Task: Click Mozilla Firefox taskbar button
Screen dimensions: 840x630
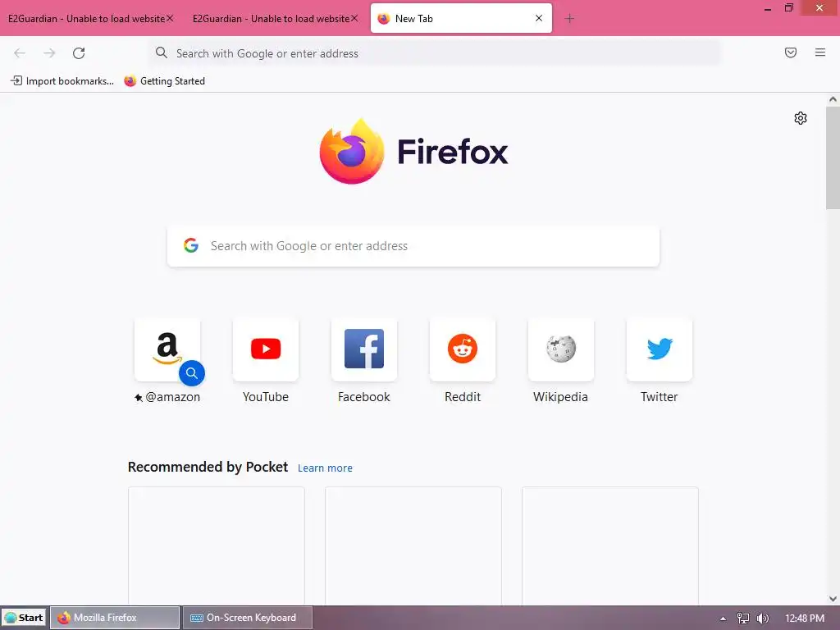Action: [115, 618]
